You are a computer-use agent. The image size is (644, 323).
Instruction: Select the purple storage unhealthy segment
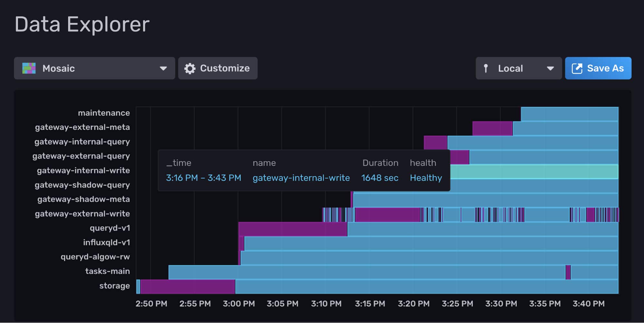(x=187, y=287)
